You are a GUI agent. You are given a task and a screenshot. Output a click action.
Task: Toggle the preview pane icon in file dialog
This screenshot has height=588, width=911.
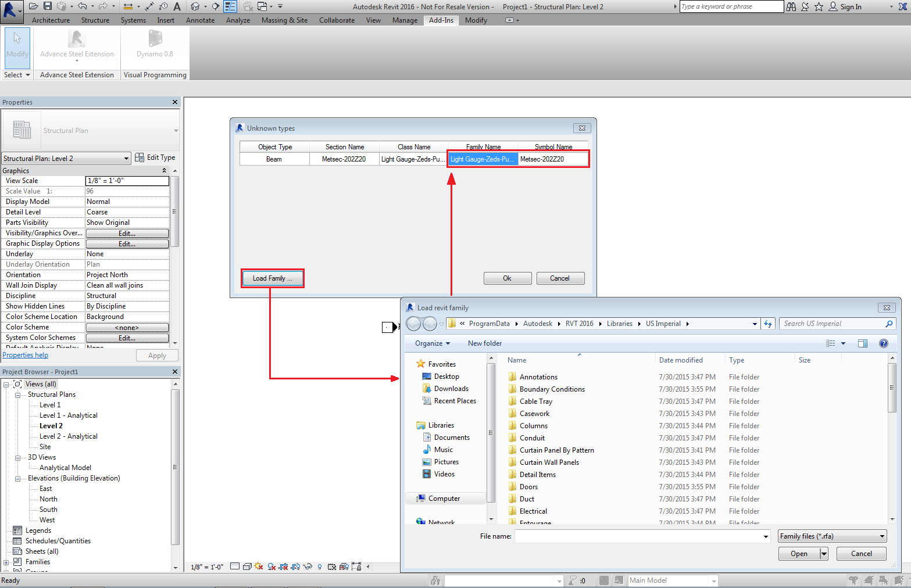point(863,343)
